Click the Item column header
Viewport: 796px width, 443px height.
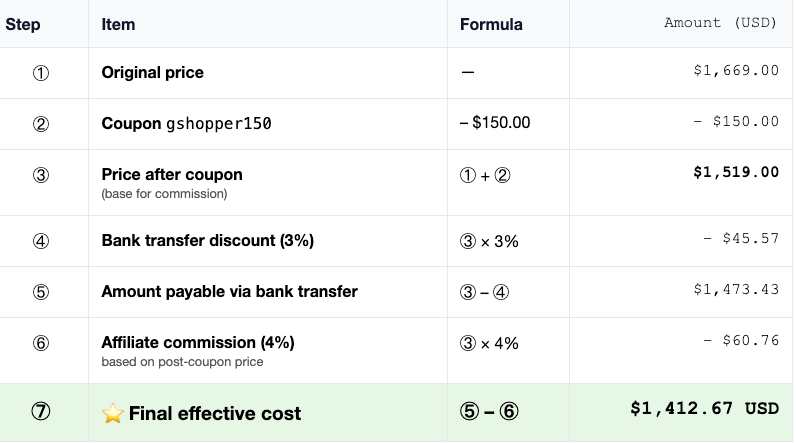coord(118,24)
